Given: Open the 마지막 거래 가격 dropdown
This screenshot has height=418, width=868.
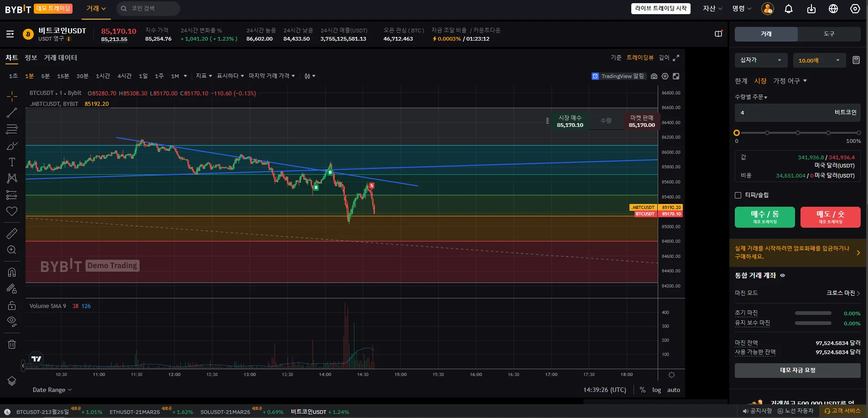Looking at the screenshot, I should [x=272, y=76].
